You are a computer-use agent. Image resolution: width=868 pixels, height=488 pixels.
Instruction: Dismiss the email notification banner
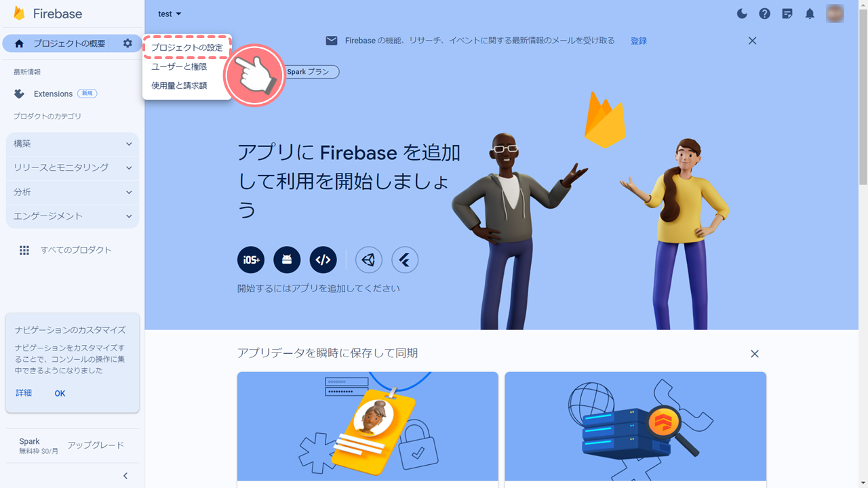[x=752, y=41]
